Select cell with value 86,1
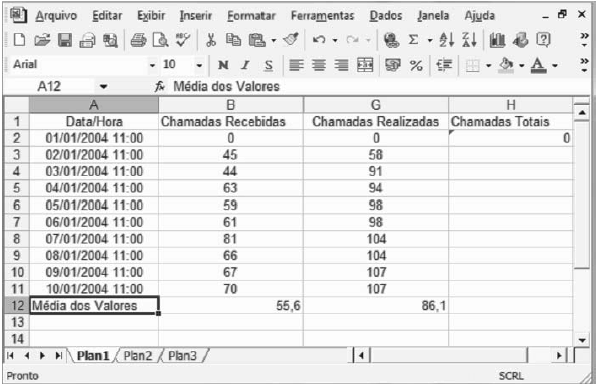This screenshot has width=598, height=386. point(376,306)
